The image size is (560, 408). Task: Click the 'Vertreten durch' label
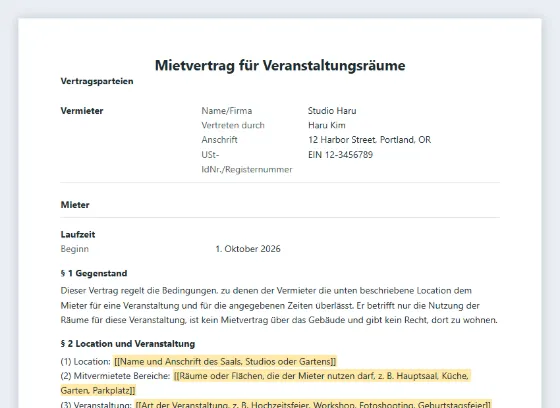coord(233,125)
